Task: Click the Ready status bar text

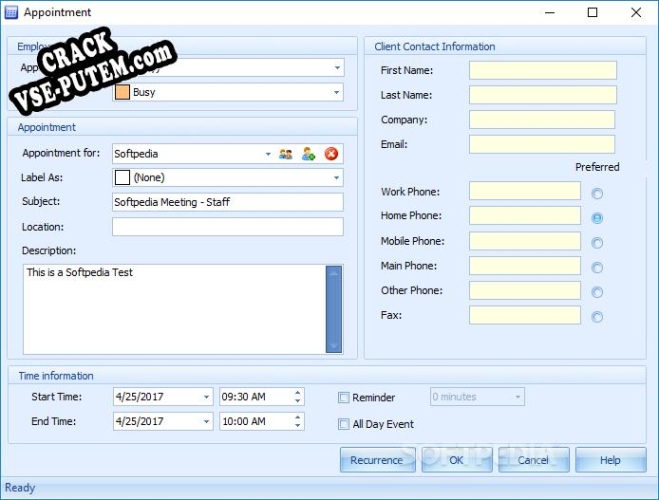Action: [20, 488]
